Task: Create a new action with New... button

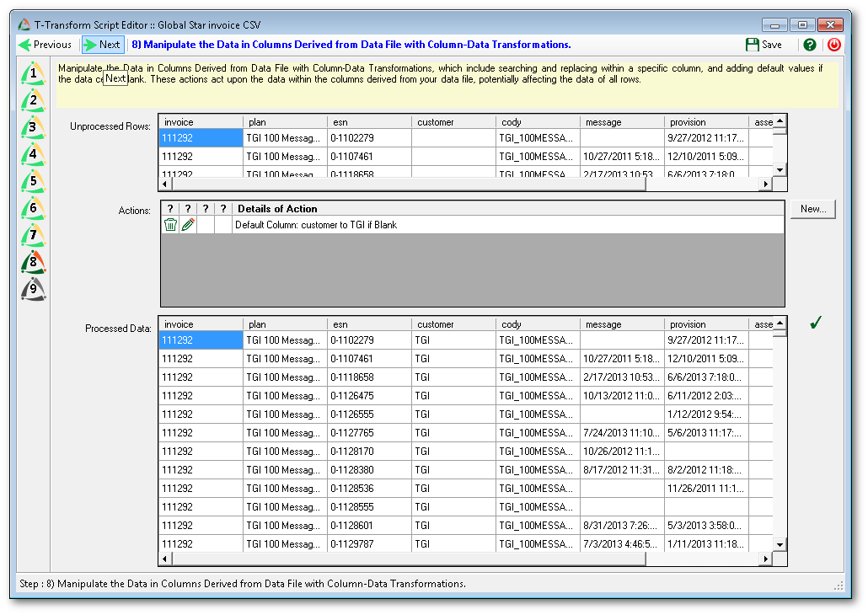Action: pyautogui.click(x=812, y=209)
